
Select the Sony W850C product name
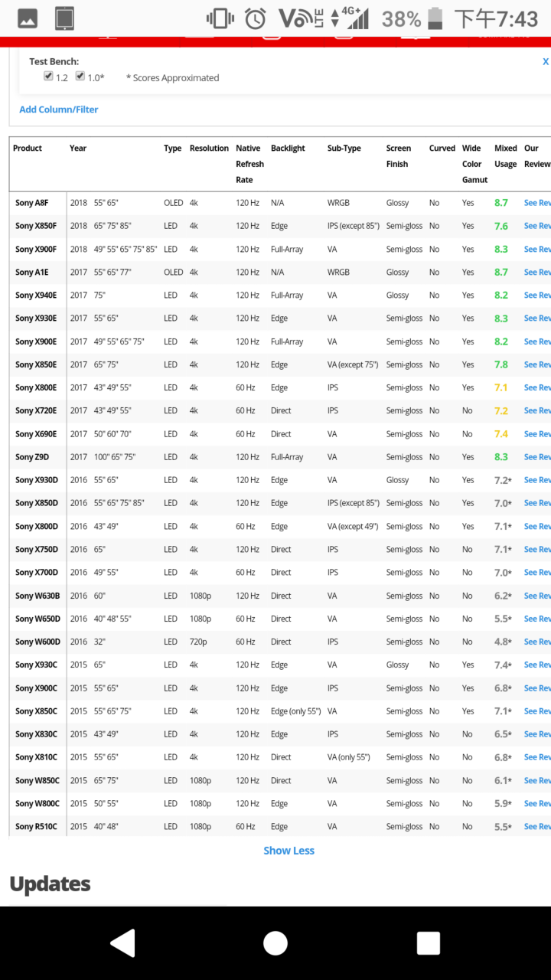37,780
